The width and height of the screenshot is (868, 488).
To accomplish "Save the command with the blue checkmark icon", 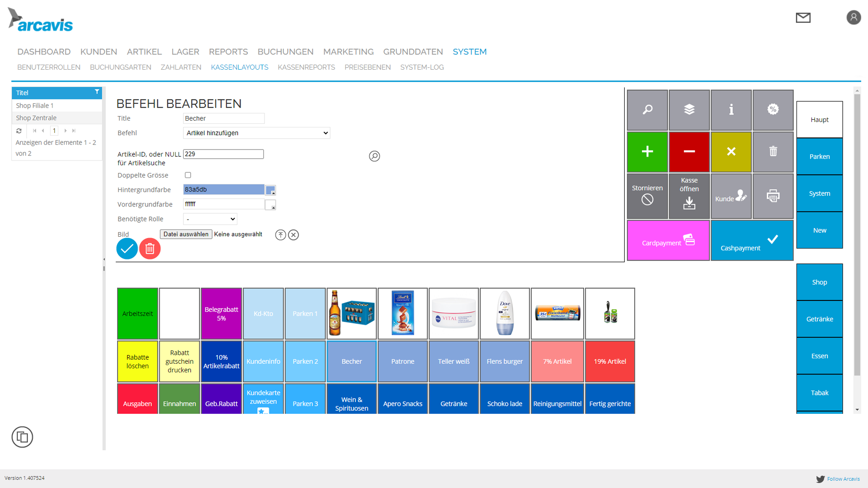I will [127, 249].
